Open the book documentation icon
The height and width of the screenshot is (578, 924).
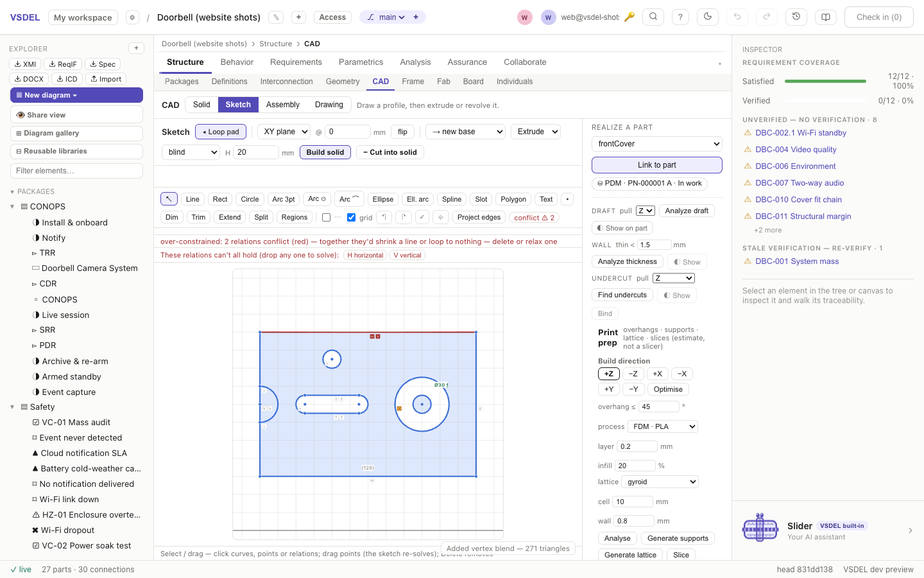tap(826, 17)
